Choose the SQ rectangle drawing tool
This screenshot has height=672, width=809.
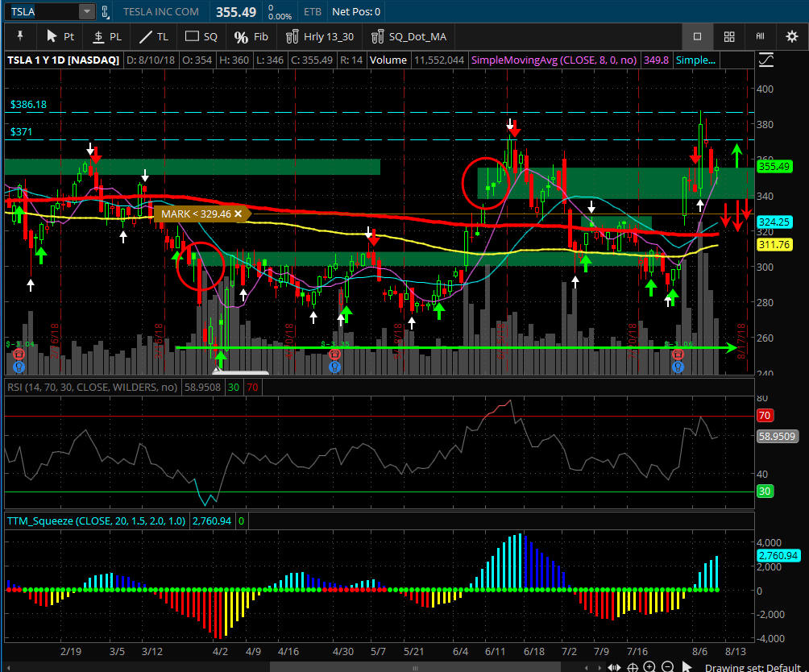pyautogui.click(x=201, y=36)
